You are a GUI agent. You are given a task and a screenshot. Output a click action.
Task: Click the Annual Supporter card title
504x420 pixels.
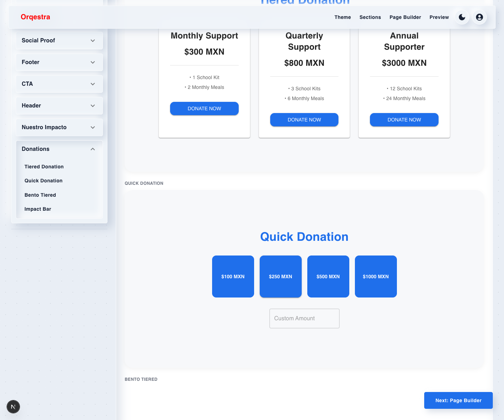click(x=404, y=41)
